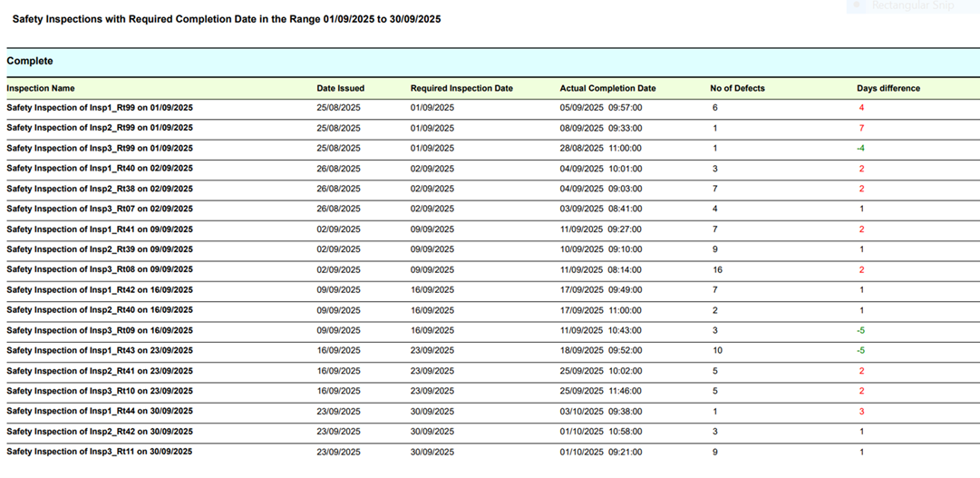980x478 pixels.
Task: Click the Days difference column header
Action: tap(888, 89)
